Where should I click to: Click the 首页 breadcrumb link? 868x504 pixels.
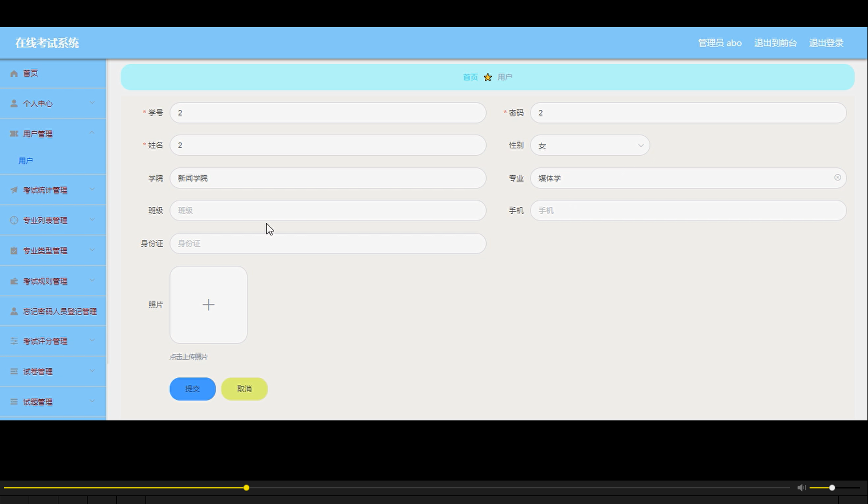[471, 77]
